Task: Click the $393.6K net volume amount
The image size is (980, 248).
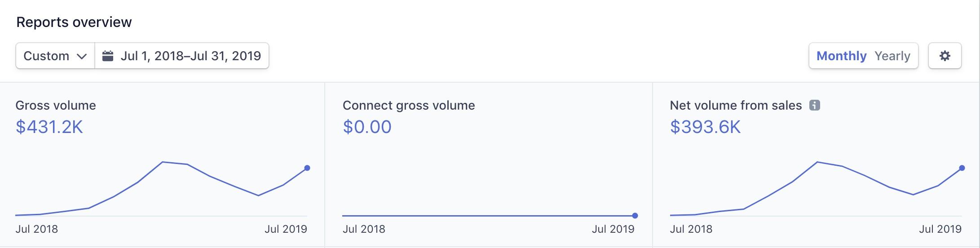Action: coord(705,127)
